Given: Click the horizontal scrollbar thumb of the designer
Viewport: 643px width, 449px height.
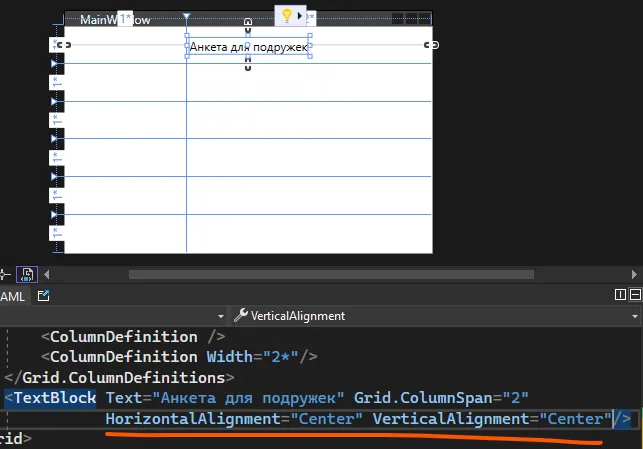Looking at the screenshot, I should tap(331, 274).
